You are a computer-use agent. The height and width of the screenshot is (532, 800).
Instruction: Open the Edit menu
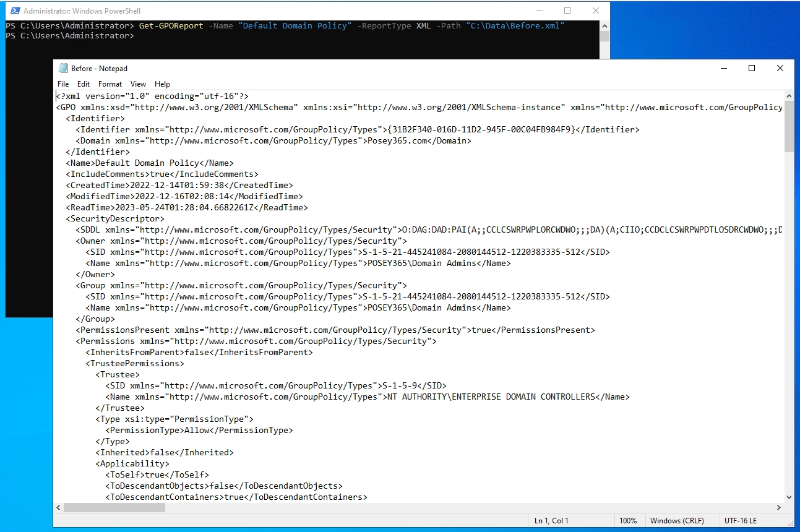tap(84, 84)
